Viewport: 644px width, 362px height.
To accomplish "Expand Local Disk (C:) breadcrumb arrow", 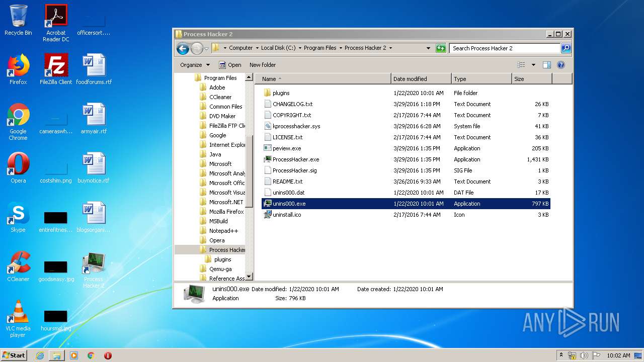I will click(x=299, y=48).
